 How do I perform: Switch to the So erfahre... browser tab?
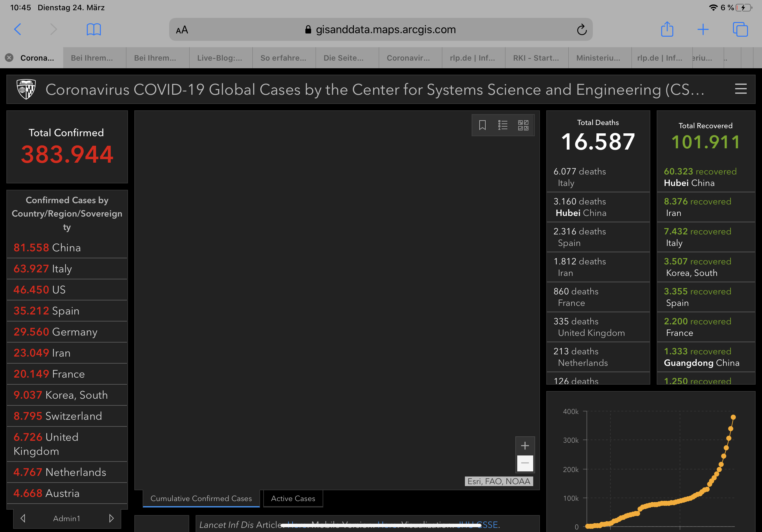pyautogui.click(x=284, y=58)
